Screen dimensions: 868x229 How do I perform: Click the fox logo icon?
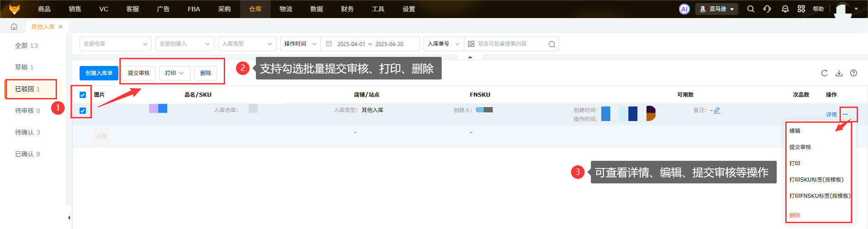coord(14,9)
